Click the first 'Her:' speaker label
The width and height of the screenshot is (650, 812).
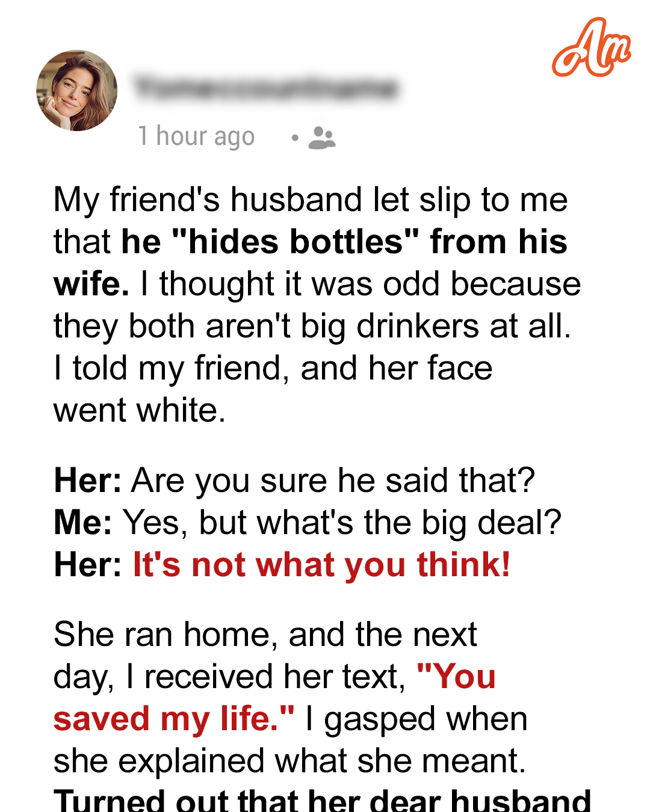pyautogui.click(x=88, y=481)
